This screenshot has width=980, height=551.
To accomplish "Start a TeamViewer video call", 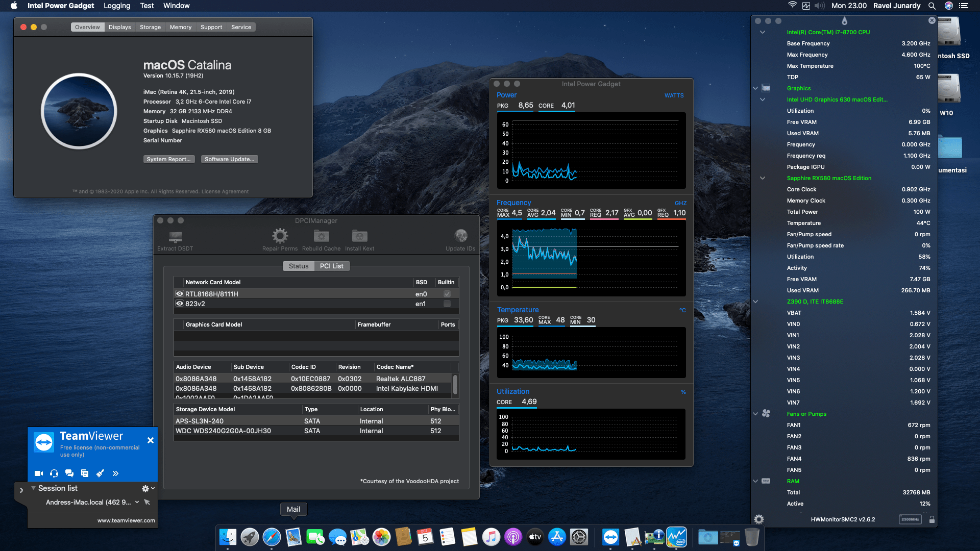I will 38,473.
